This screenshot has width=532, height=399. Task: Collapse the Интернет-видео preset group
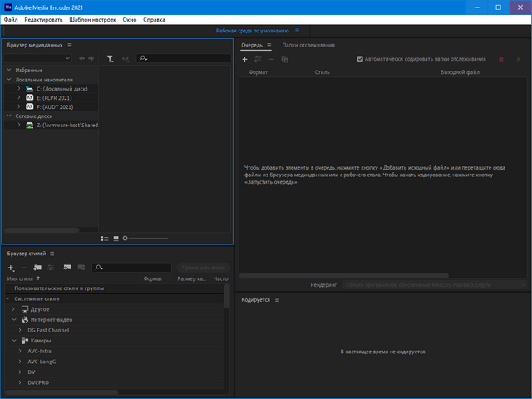(14, 319)
